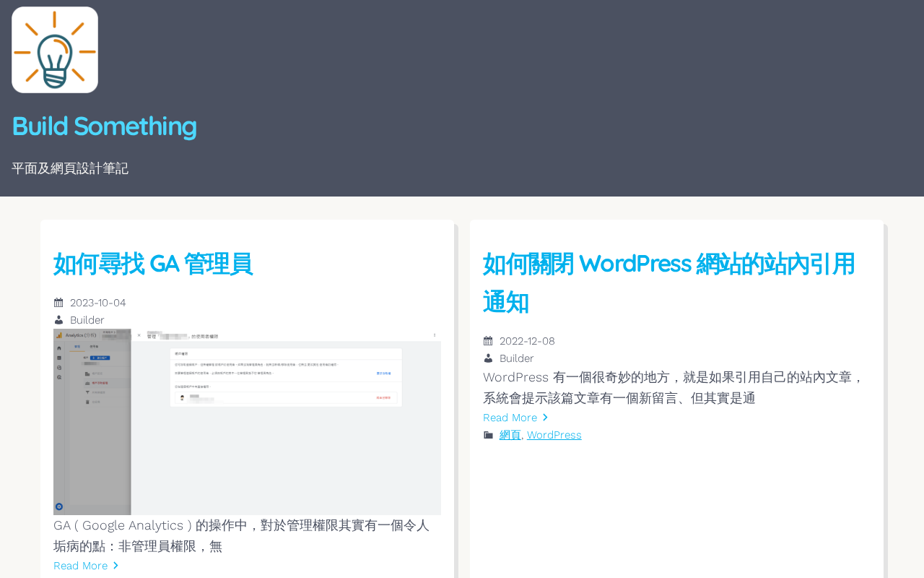
Task: Click the 2022-12-08 post date
Action: (527, 341)
